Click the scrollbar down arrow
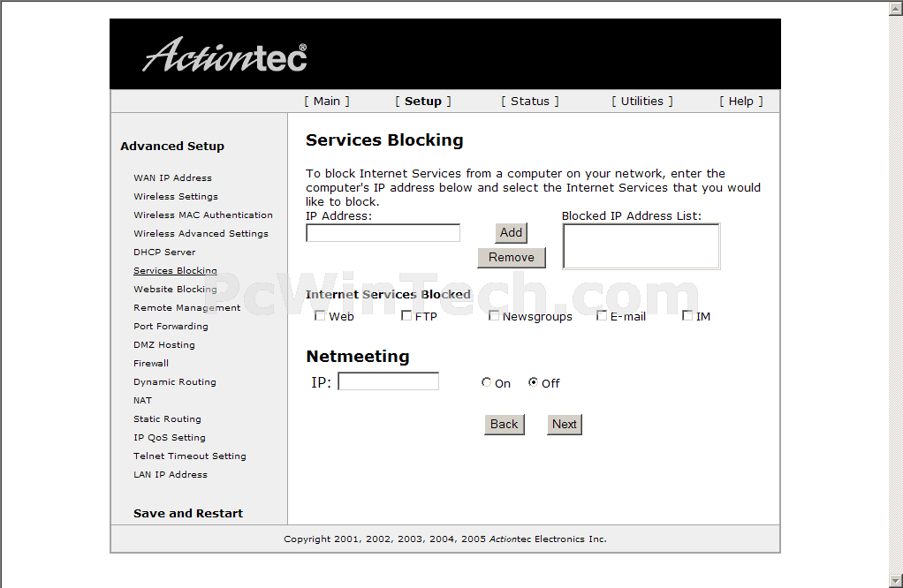 (896, 581)
